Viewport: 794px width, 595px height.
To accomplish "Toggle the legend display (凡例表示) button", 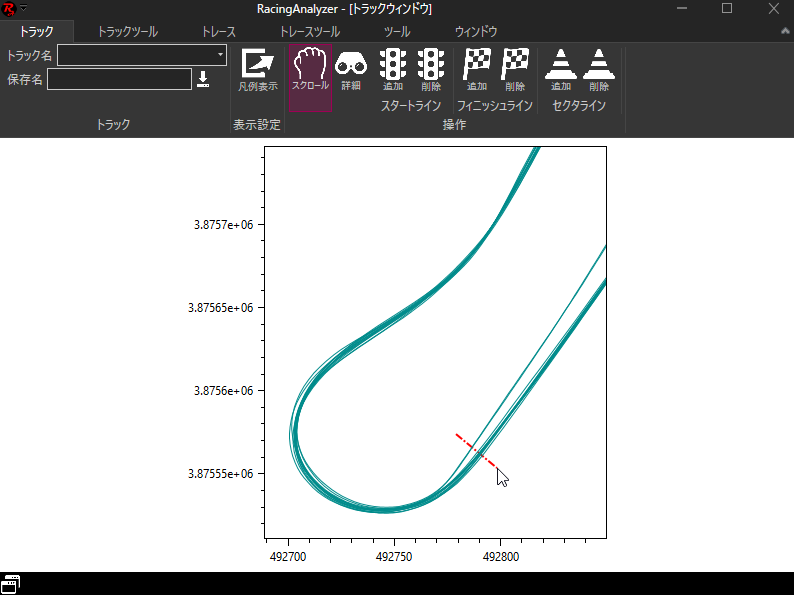I will click(257, 70).
